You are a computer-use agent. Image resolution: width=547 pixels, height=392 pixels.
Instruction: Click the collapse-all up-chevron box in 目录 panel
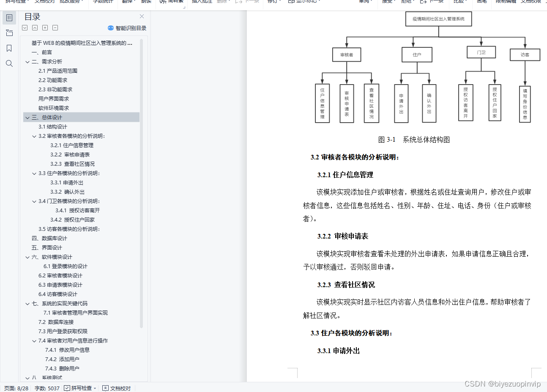pos(35,28)
